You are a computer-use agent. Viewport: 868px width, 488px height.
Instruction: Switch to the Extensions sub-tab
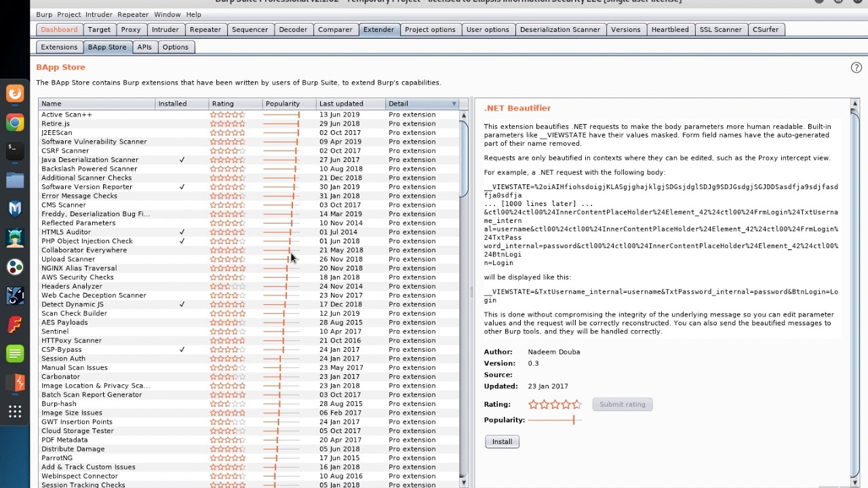[59, 47]
